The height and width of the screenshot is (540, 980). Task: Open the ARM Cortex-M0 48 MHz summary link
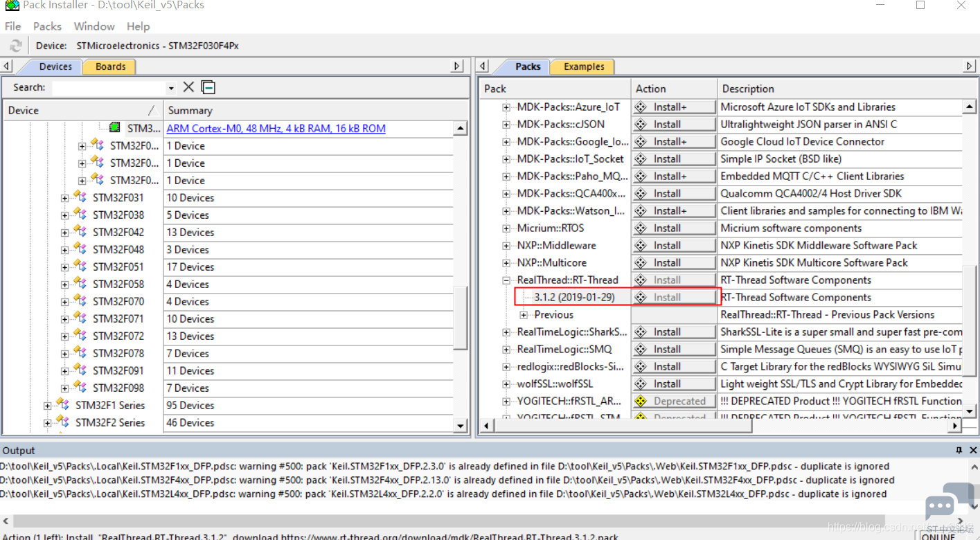[276, 129]
